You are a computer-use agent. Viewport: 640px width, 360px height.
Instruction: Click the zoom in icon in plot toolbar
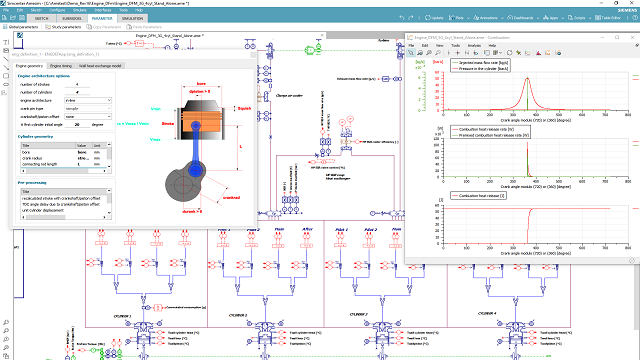pyautogui.click(x=429, y=53)
